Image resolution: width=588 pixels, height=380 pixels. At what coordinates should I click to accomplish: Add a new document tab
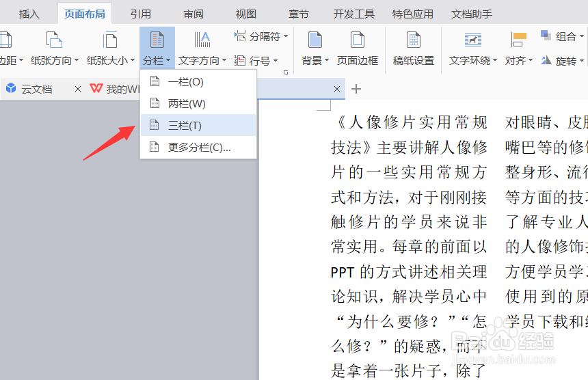click(356, 89)
